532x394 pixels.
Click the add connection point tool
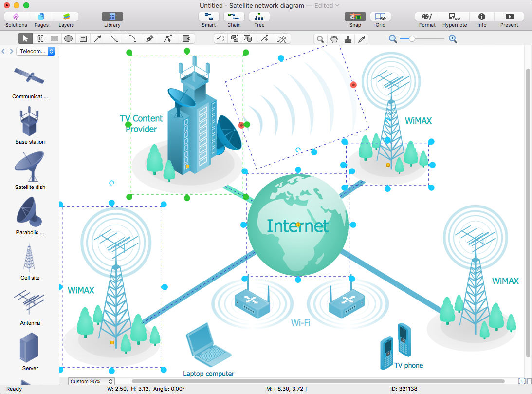(x=264, y=38)
